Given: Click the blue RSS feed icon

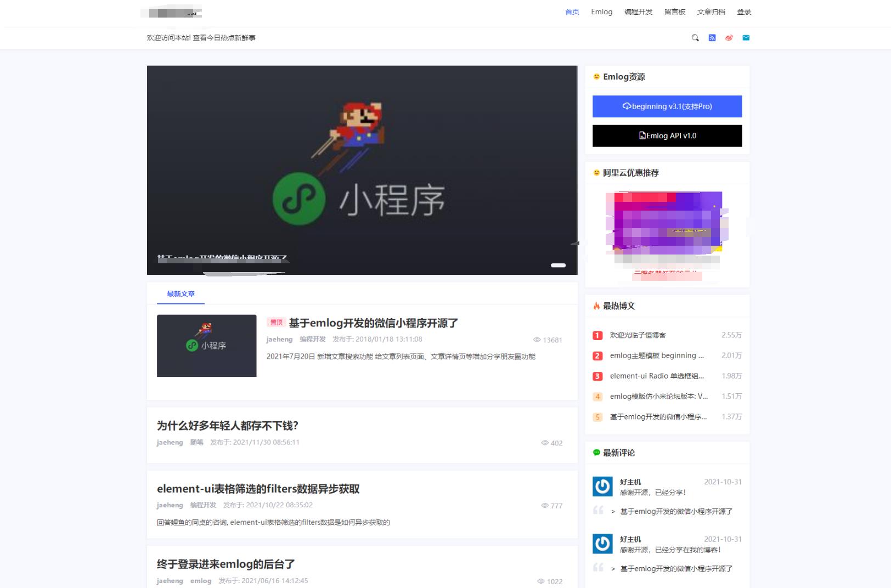Looking at the screenshot, I should (x=712, y=38).
